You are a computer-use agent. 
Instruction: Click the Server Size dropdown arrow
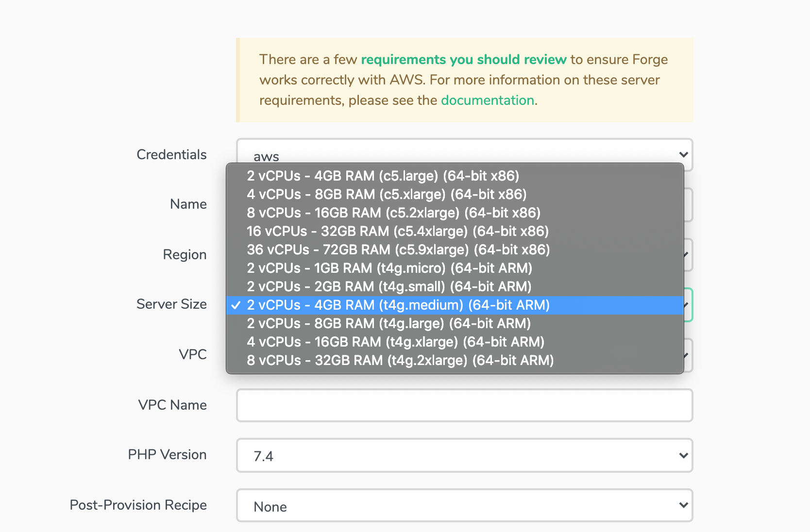pos(687,305)
